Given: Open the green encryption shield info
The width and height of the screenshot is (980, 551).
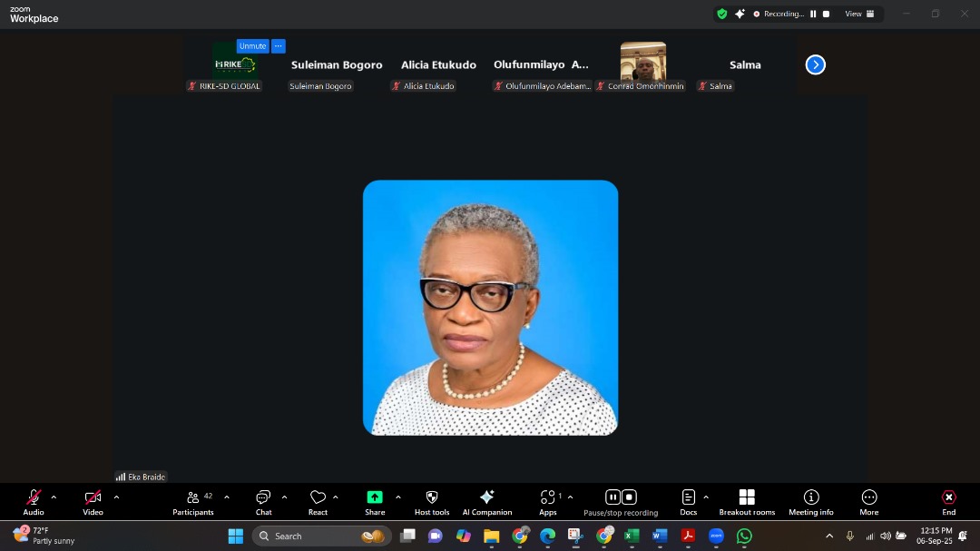Looking at the screenshot, I should pyautogui.click(x=722, y=14).
